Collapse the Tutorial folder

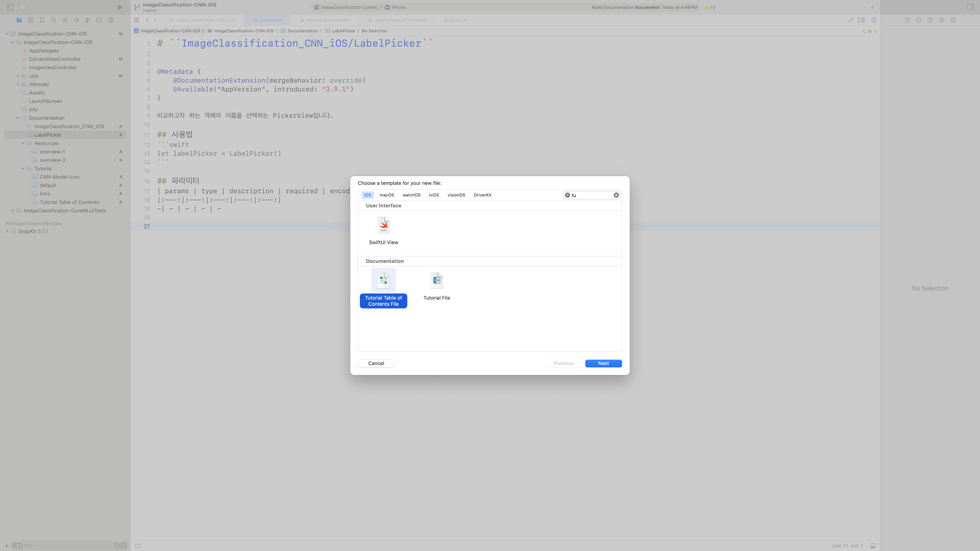pyautogui.click(x=23, y=168)
